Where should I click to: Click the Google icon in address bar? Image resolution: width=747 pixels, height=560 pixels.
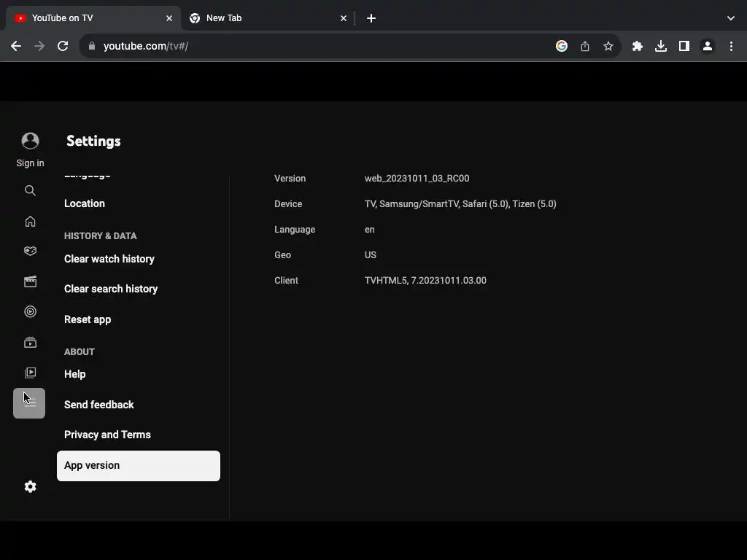point(562,46)
